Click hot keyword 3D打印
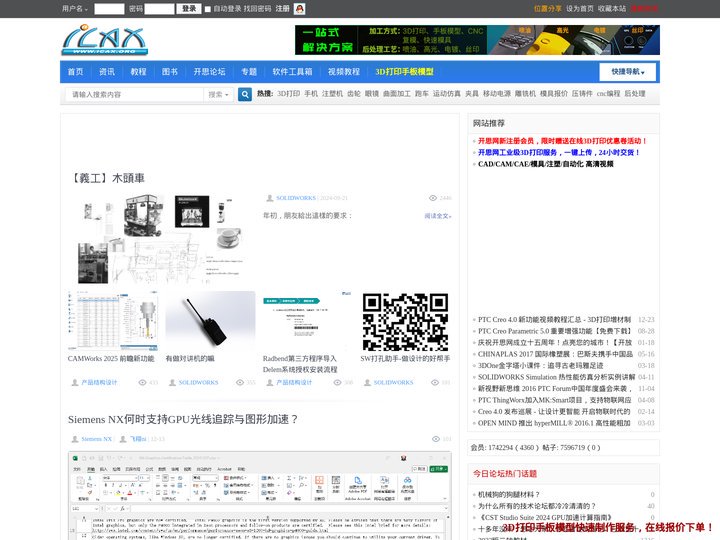 click(x=288, y=94)
